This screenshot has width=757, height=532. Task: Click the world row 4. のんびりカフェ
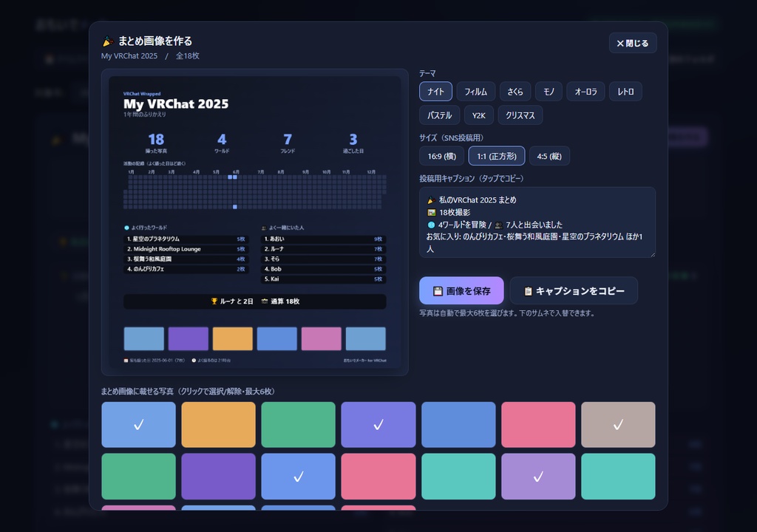(x=186, y=269)
